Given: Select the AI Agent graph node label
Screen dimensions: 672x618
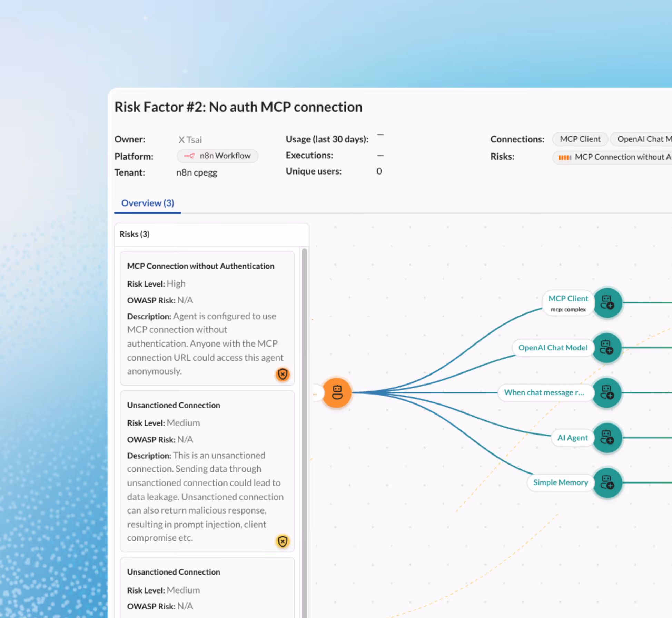Looking at the screenshot, I should tap(572, 438).
